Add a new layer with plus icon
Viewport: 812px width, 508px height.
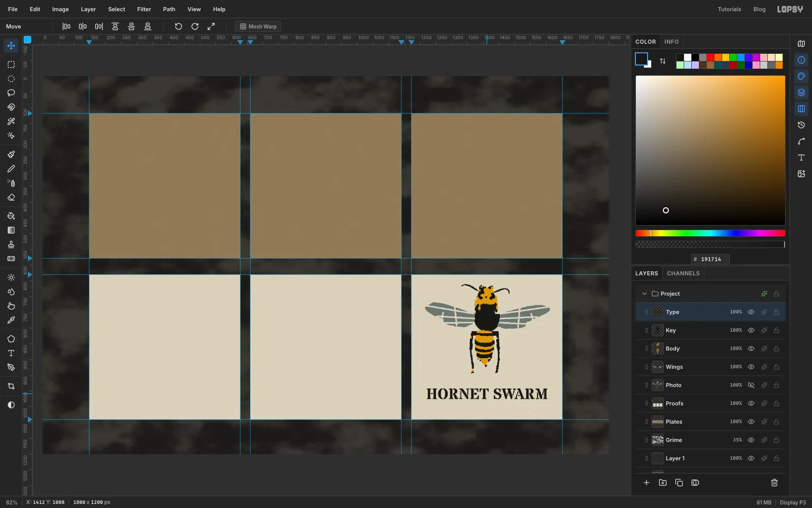point(647,483)
